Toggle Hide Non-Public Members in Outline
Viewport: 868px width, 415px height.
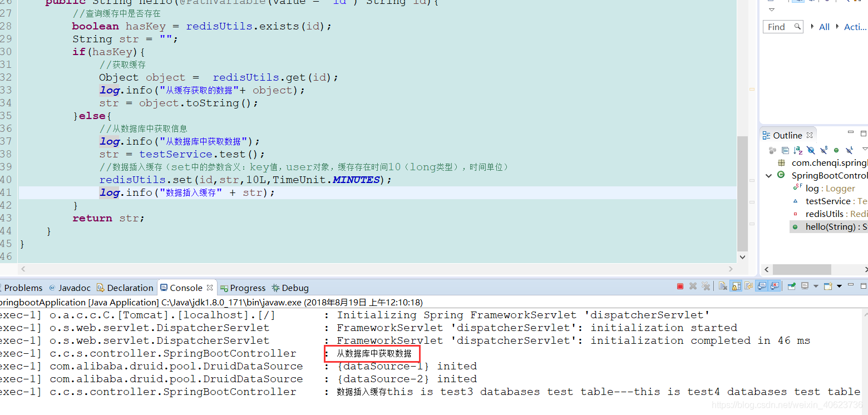pyautogui.click(x=836, y=150)
